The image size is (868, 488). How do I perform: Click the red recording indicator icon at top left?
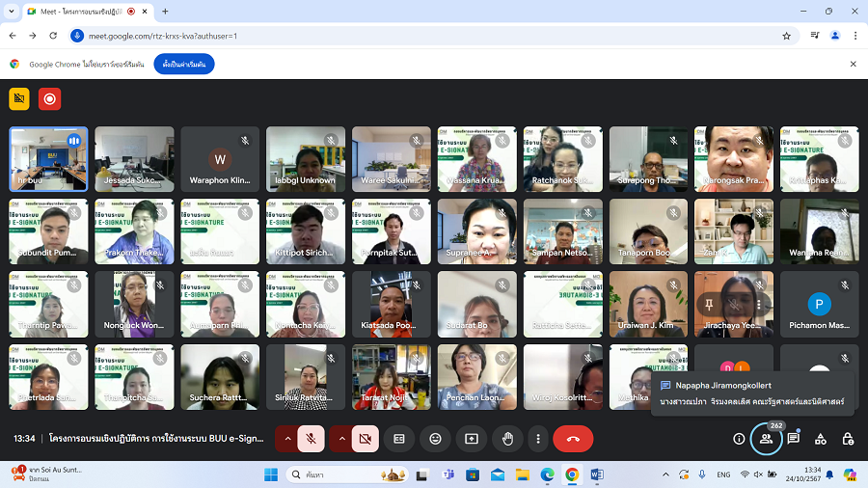(49, 98)
